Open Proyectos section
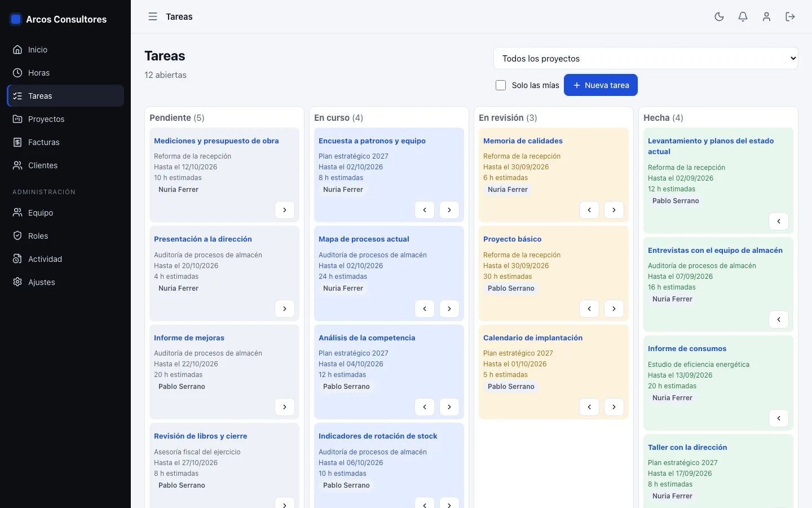Screen dimensions: 812x508 (65, 119)
